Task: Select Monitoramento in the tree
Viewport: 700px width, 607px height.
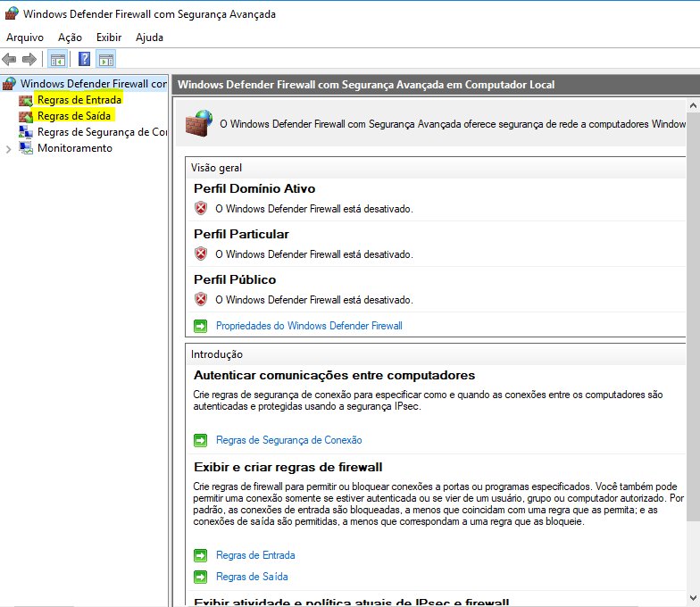Action: pos(75,148)
